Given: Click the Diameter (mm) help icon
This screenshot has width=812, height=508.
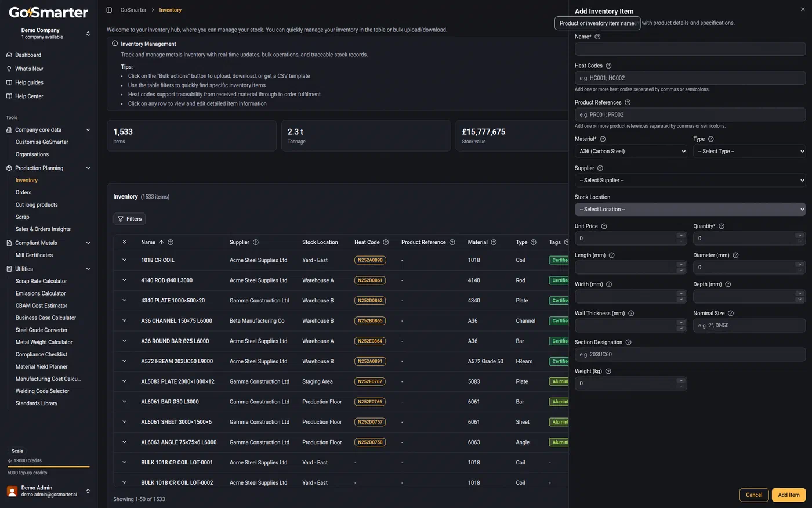Looking at the screenshot, I should (x=735, y=255).
